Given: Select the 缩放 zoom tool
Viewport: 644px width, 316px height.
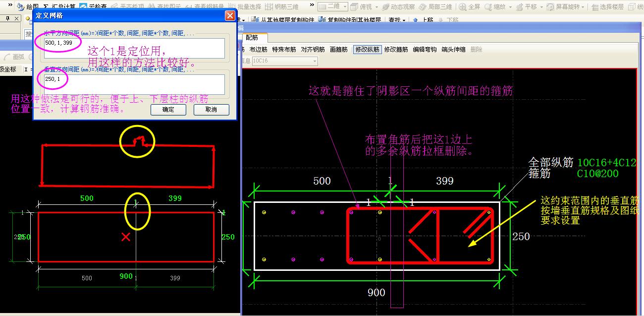Looking at the screenshot, I should click(495, 7).
